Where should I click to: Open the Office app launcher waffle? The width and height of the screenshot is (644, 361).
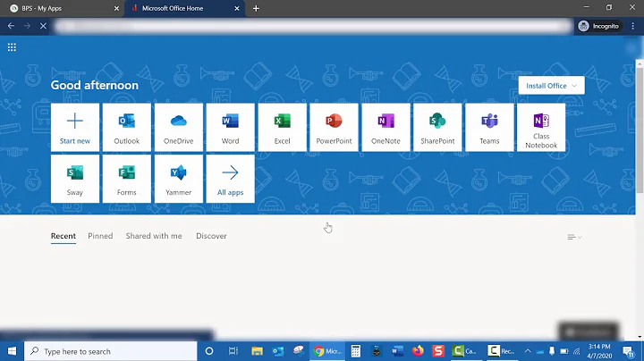[x=12, y=47]
